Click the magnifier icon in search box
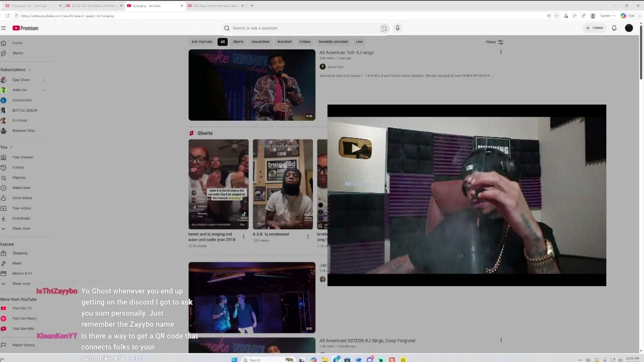The width and height of the screenshot is (644, 362). click(x=227, y=28)
